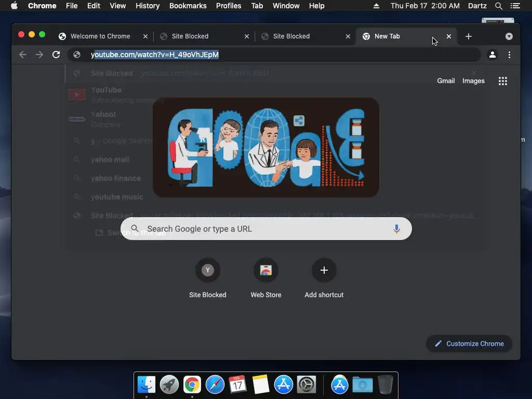Image resolution: width=532 pixels, height=399 pixels.
Task: Open Notes from the Dock
Action: [261, 385]
